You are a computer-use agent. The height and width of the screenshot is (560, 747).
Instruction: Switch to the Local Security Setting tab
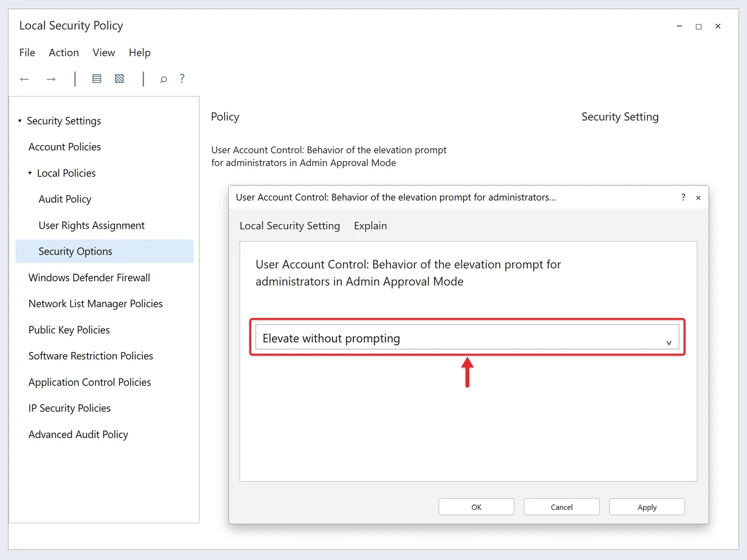pyautogui.click(x=290, y=226)
